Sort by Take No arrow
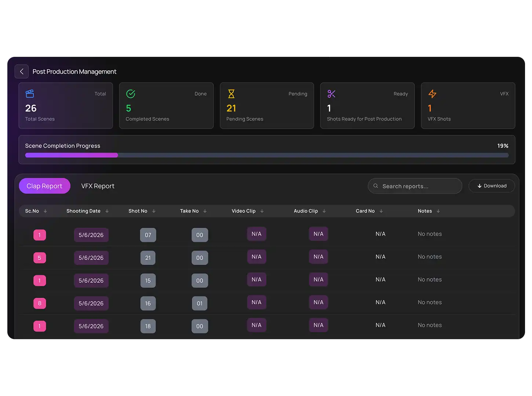Viewport: 532px width, 396px height. pyautogui.click(x=205, y=211)
